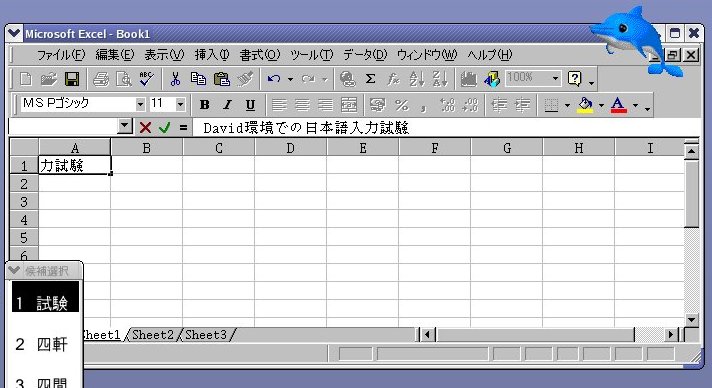Click the Sort Ascending icon
The width and height of the screenshot is (712, 388).
416,79
